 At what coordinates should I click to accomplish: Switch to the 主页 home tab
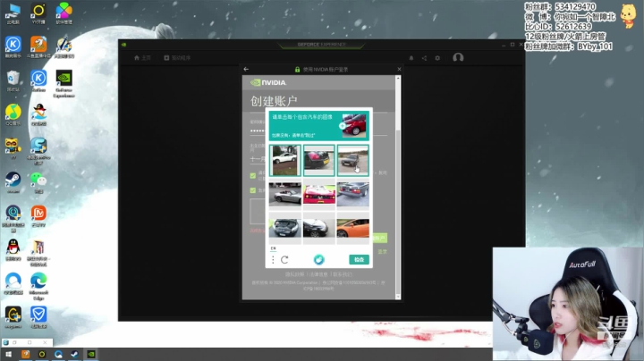[142, 58]
